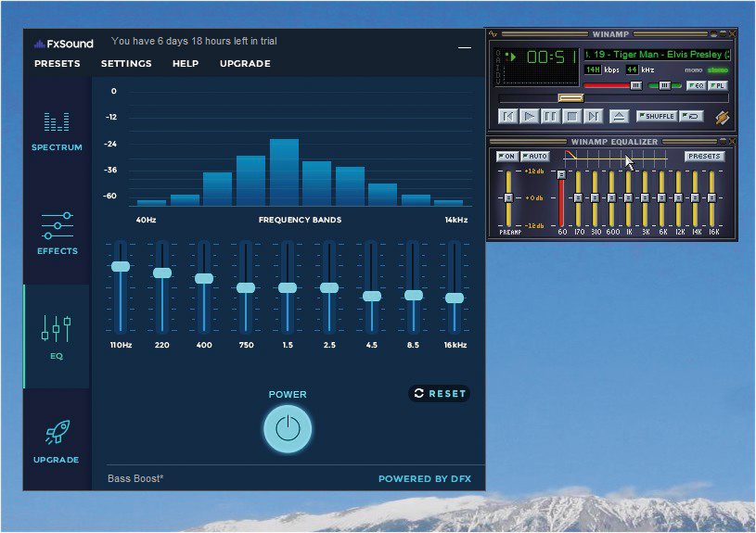Click the Winamp 1K band slider
756x533 pixels.
628,198
